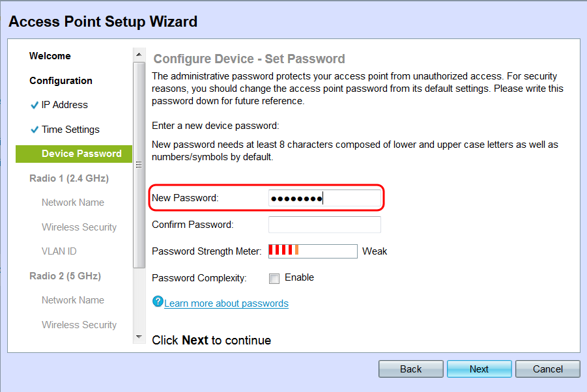
Task: Click the Next button
Action: (479, 369)
